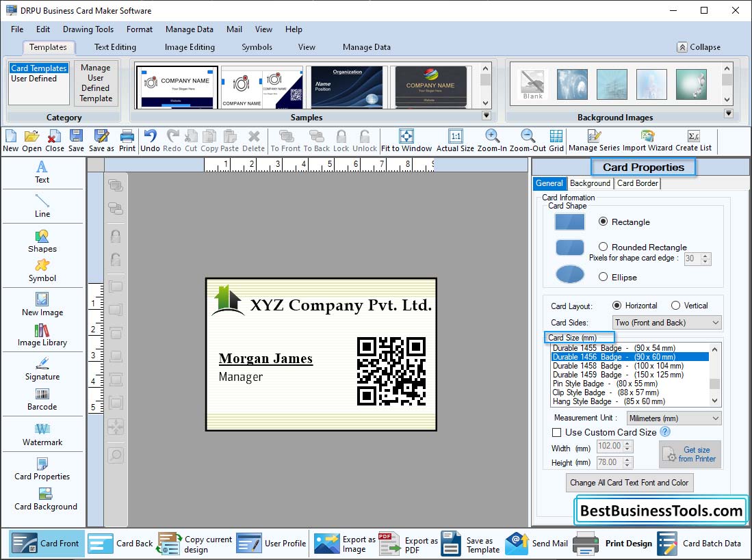752x560 pixels.
Task: Switch to the Text Editing ribbon tab
Action: pyautogui.click(x=115, y=47)
